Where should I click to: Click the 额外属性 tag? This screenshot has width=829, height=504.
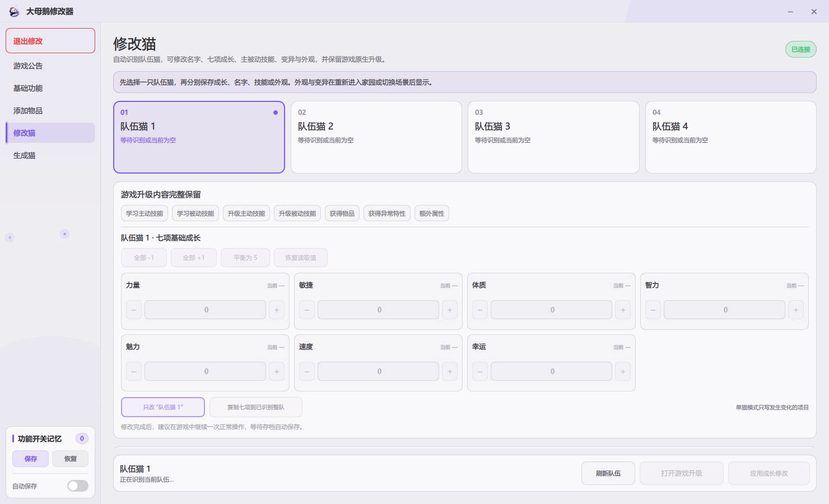tap(432, 213)
